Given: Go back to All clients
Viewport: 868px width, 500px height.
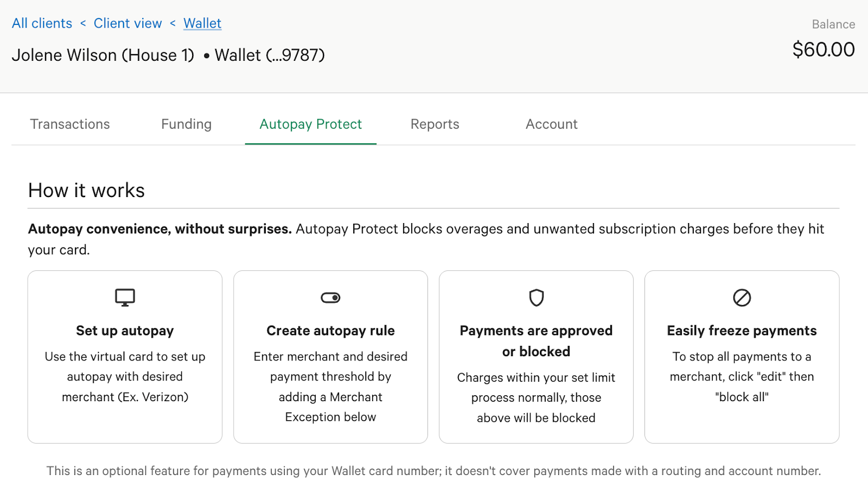Looking at the screenshot, I should coord(42,23).
